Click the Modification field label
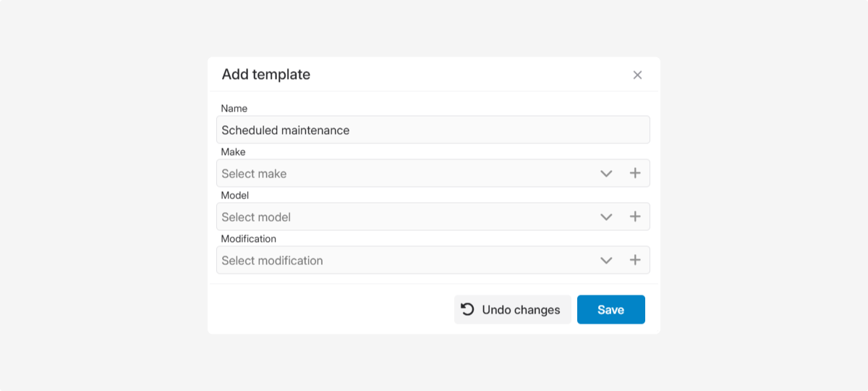The height and width of the screenshot is (391, 868). (x=248, y=239)
